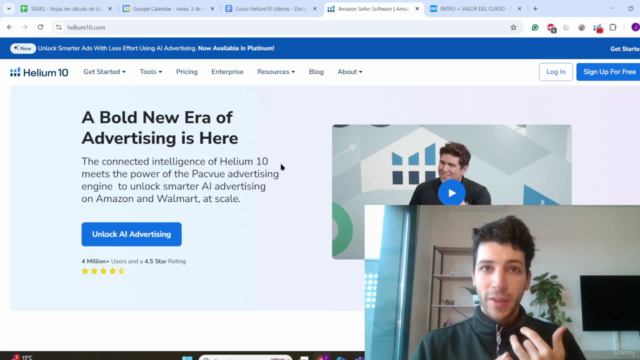Click the Now Available in Platinum! banner text
640x360 pixels.
(x=236, y=48)
